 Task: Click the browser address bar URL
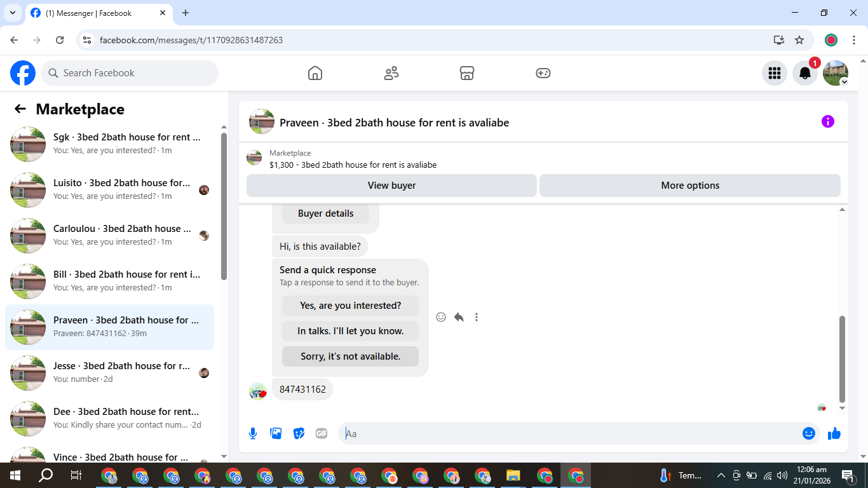coord(191,40)
